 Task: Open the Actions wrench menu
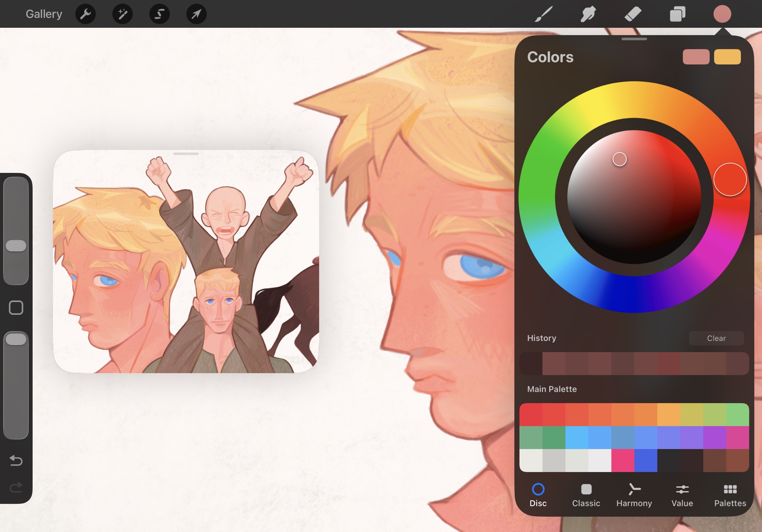tap(85, 14)
